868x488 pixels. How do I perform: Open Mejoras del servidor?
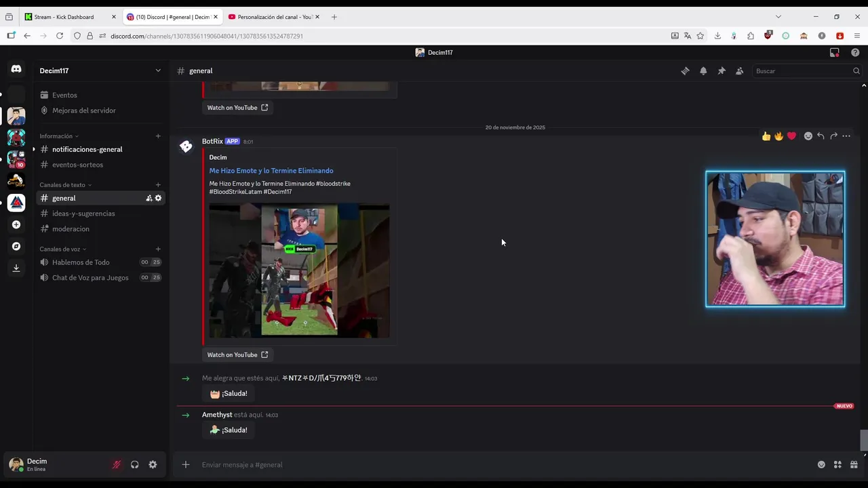100,110
